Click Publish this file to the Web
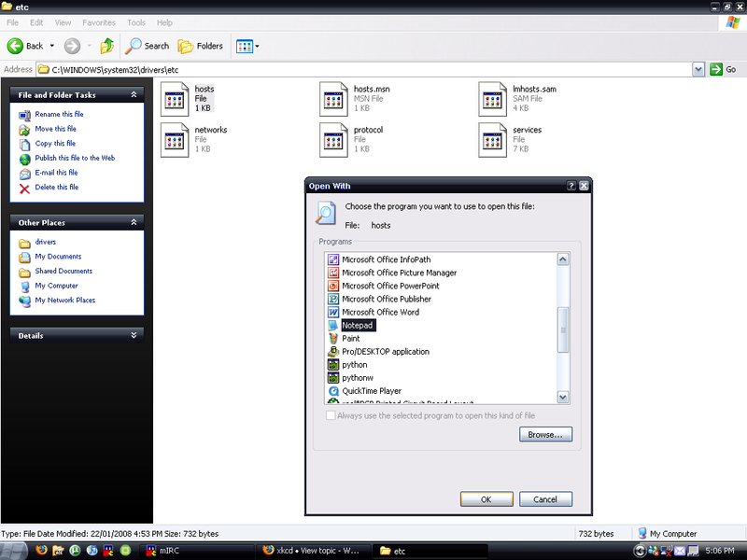747x560 pixels. [x=75, y=158]
